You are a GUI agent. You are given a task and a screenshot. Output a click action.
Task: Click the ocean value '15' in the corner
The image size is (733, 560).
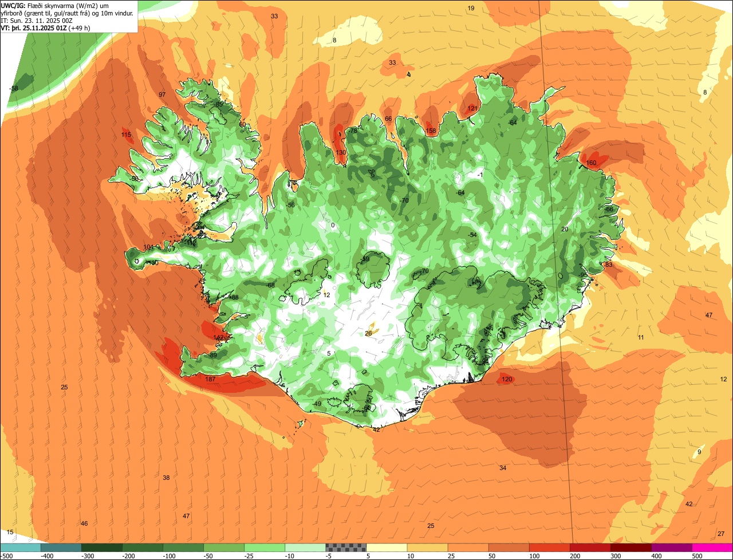10,533
